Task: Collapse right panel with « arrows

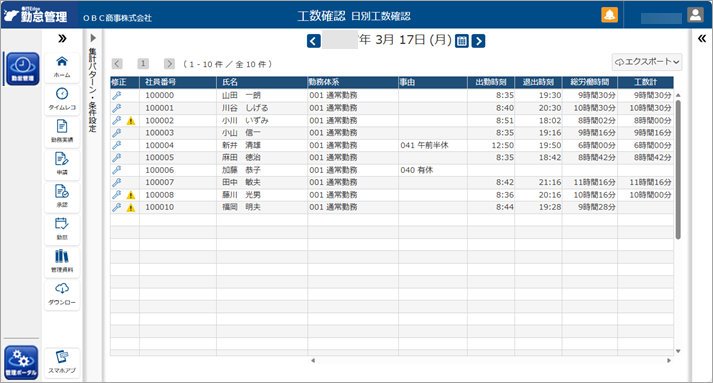Action: 702,39
